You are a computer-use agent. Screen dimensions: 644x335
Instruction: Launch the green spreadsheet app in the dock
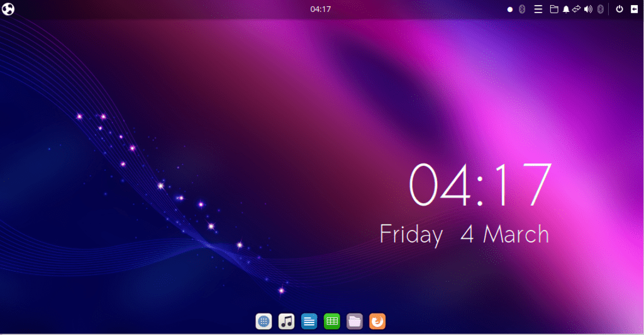[x=332, y=321]
